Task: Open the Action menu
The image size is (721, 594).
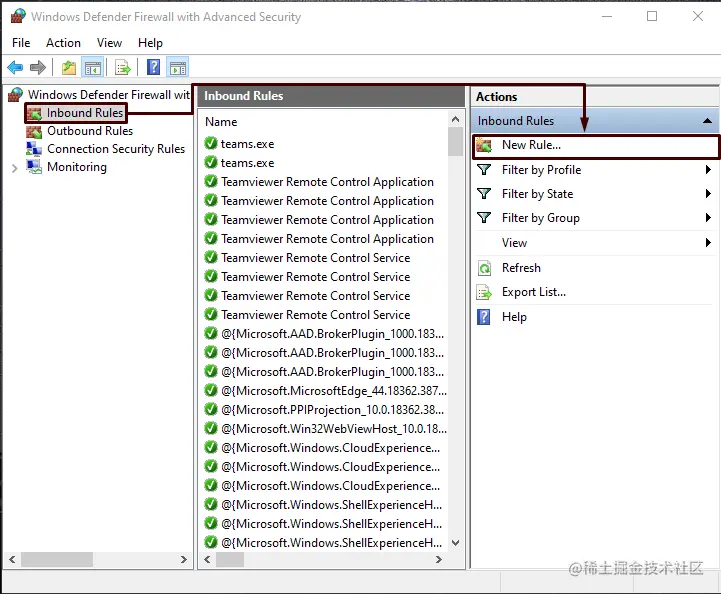Action: coord(63,43)
